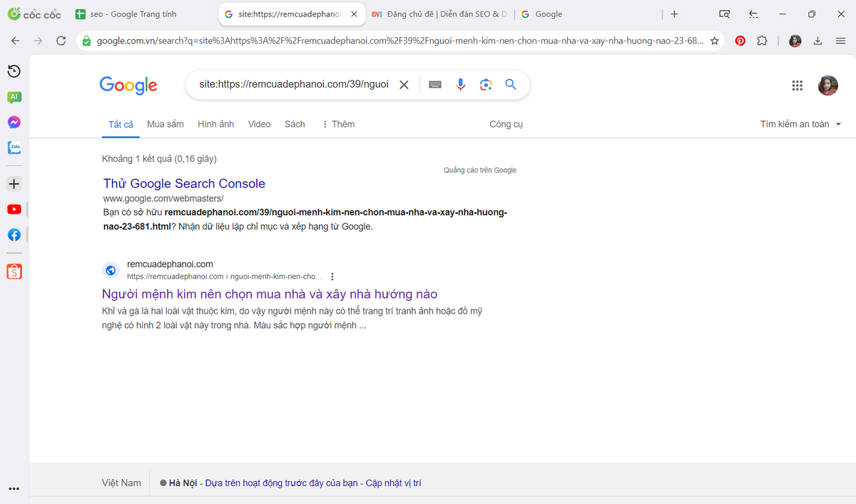Add a new sidebar shortcut with plus icon
This screenshot has height=504, width=856.
pyautogui.click(x=14, y=184)
